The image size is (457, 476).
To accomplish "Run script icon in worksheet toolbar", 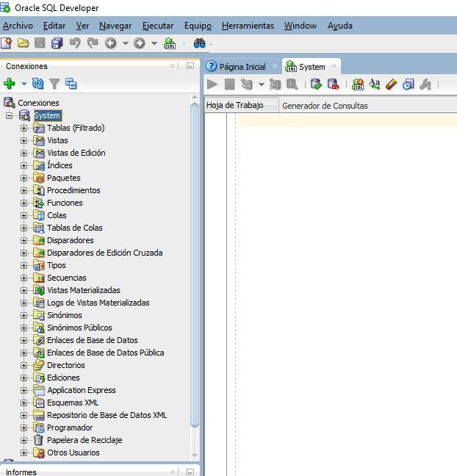I will coord(229,84).
